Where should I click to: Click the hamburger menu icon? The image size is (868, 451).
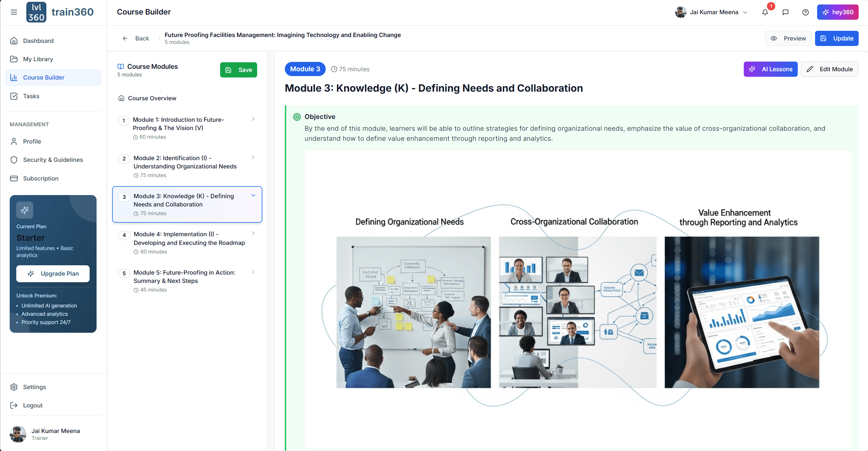click(14, 12)
